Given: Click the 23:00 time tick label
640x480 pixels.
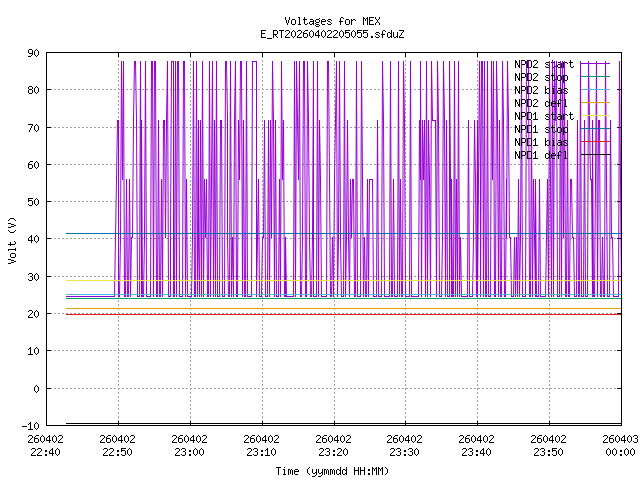Looking at the screenshot, I should (x=189, y=445).
